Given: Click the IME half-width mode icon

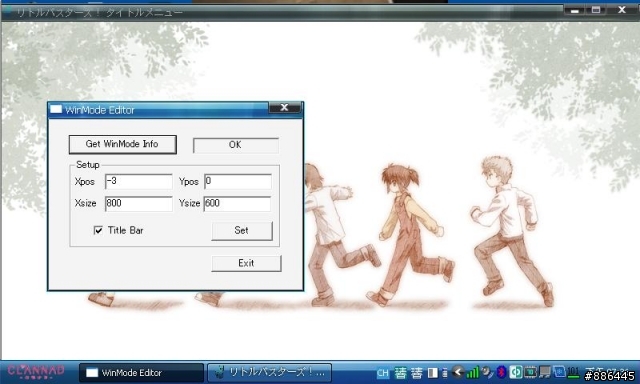Looking at the screenshot, I should (x=433, y=373).
